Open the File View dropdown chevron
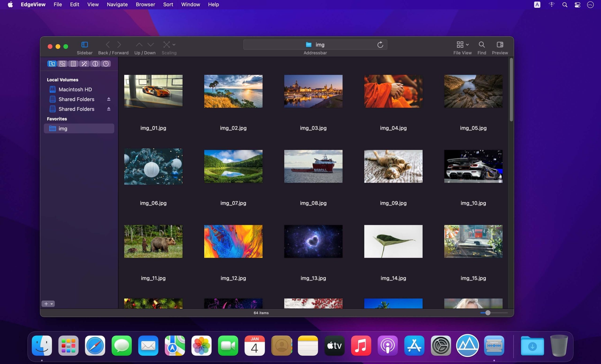This screenshot has width=601, height=364. pos(467,45)
